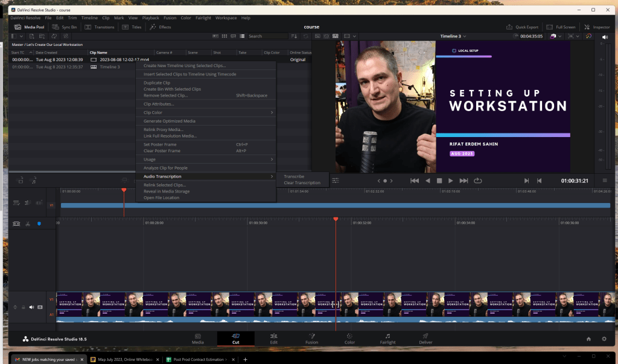Click the Sync Clips icon

pyautogui.click(x=54, y=36)
